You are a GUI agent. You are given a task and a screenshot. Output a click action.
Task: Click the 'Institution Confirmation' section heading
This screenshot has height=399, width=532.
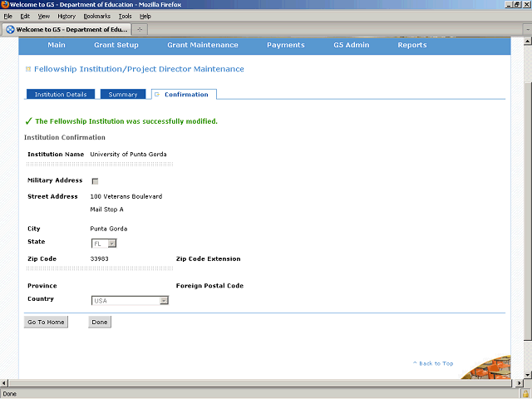65,137
